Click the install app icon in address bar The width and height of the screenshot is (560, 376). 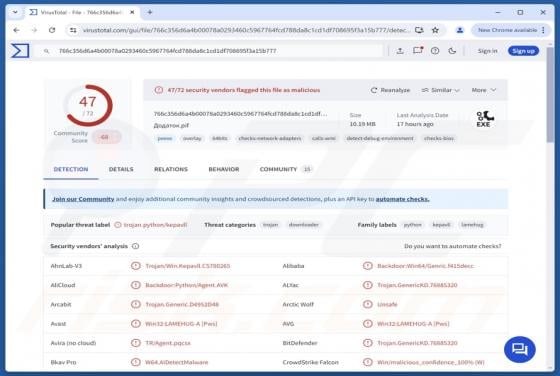point(419,30)
